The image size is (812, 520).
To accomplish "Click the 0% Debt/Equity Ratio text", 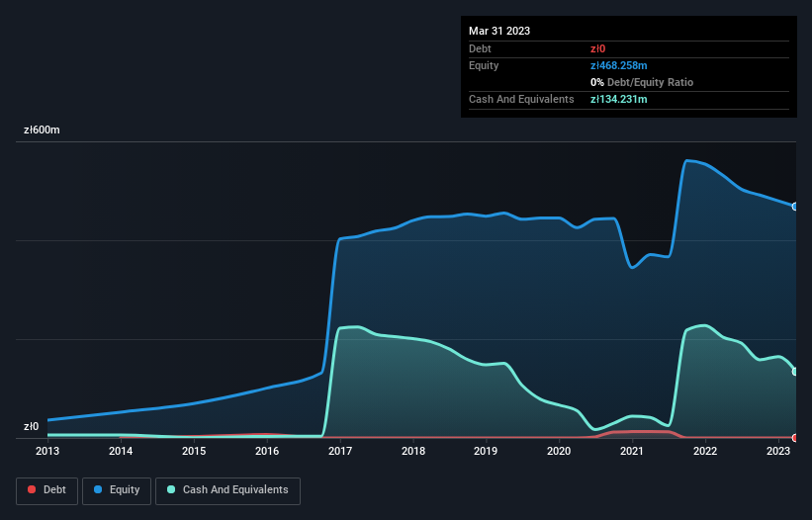I will [x=642, y=82].
